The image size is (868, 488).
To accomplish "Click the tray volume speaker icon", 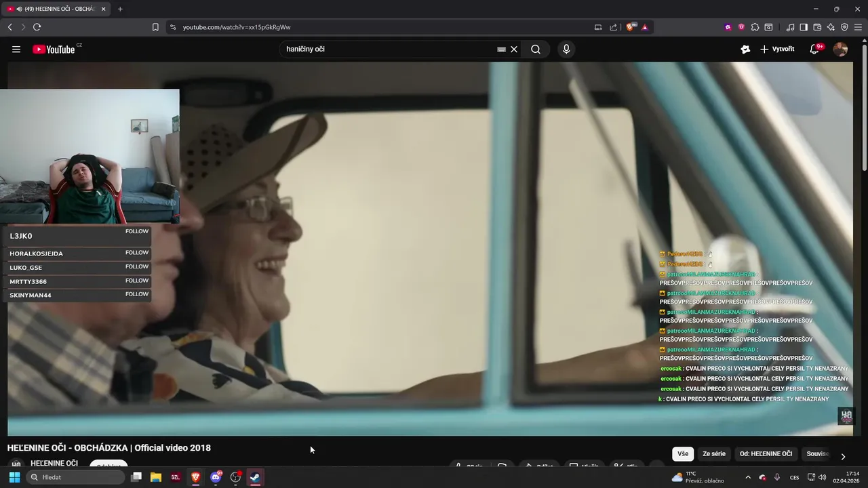I will point(822,477).
